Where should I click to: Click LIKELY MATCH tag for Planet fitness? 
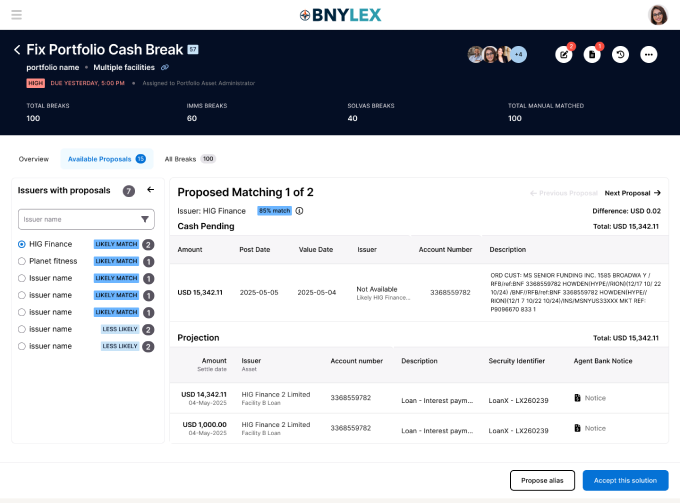point(116,261)
